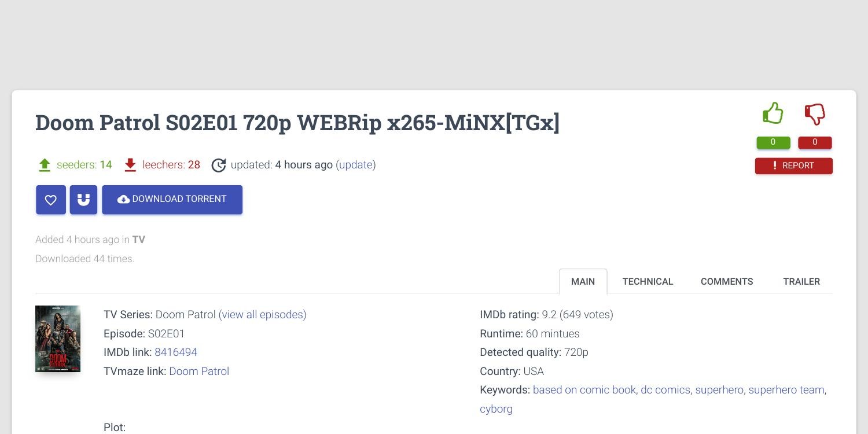868x434 pixels.
Task: Open the Comments tab
Action: point(726,281)
